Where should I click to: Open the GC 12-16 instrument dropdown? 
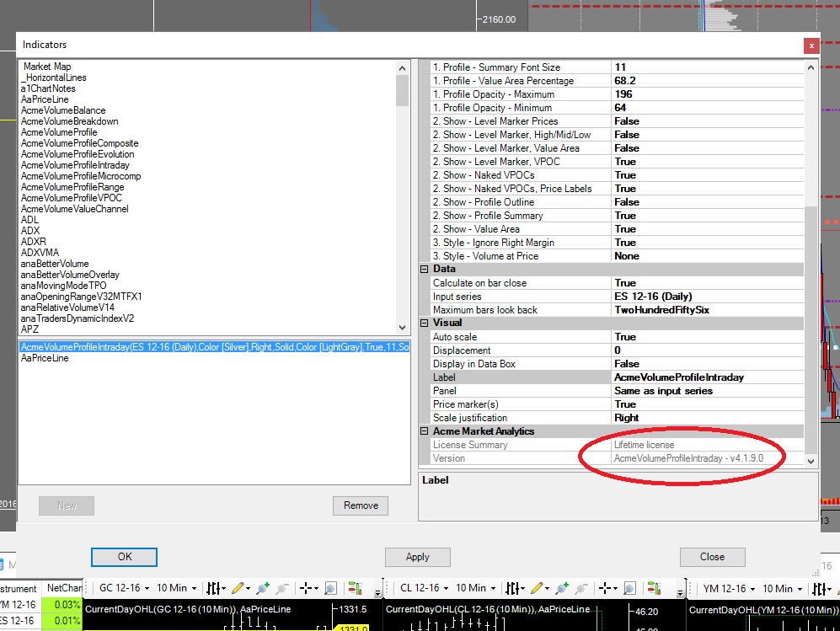123,588
